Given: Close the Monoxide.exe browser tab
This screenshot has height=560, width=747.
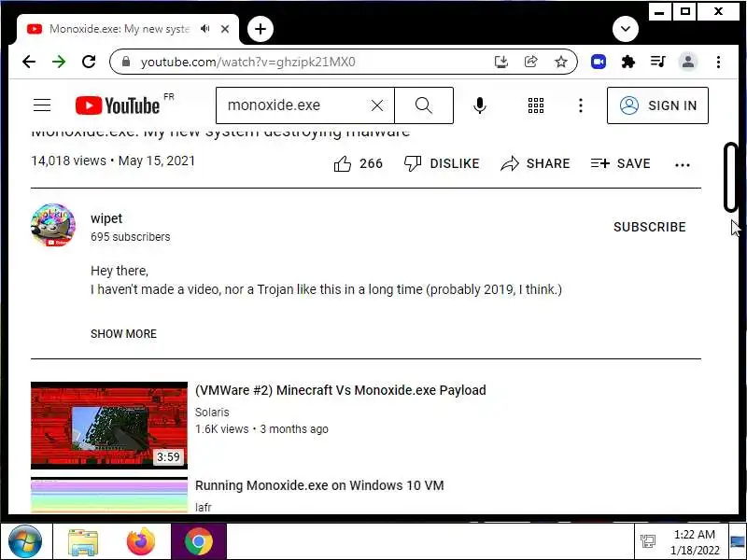Looking at the screenshot, I should 225,29.
